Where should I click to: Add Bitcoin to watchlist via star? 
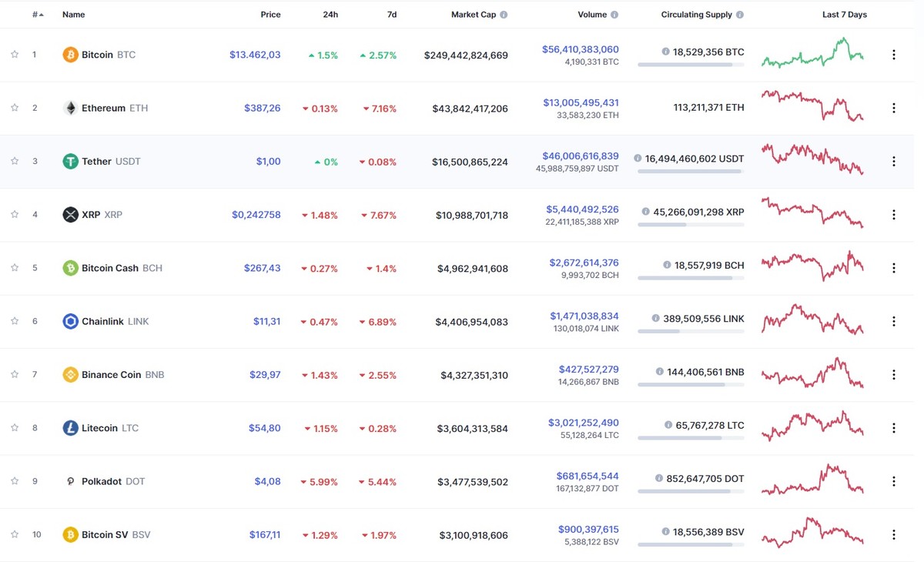point(14,55)
